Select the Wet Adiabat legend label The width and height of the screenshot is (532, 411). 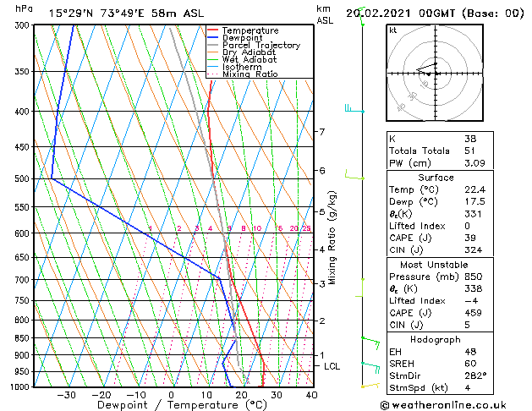[x=250, y=59]
